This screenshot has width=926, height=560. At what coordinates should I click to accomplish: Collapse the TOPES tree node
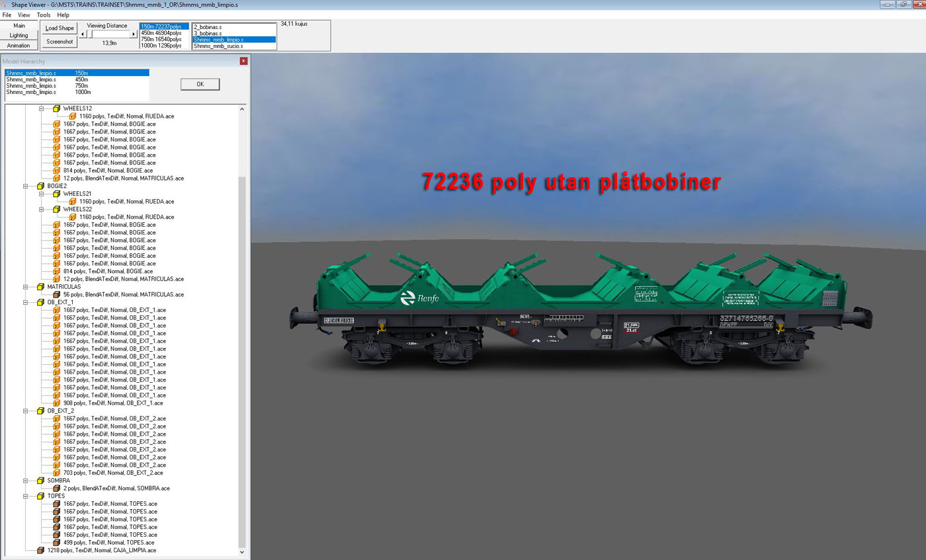[x=25, y=496]
